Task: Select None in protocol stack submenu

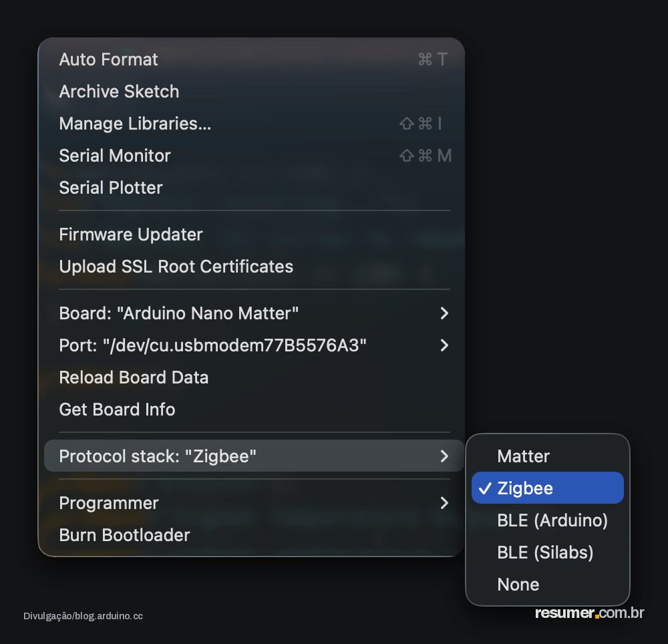Action: [548, 585]
